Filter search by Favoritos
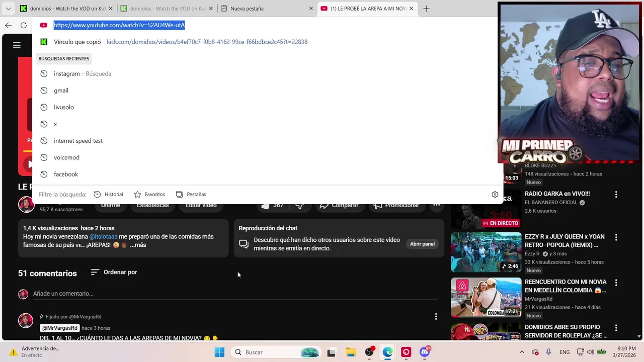The image size is (644, 362). click(x=149, y=195)
